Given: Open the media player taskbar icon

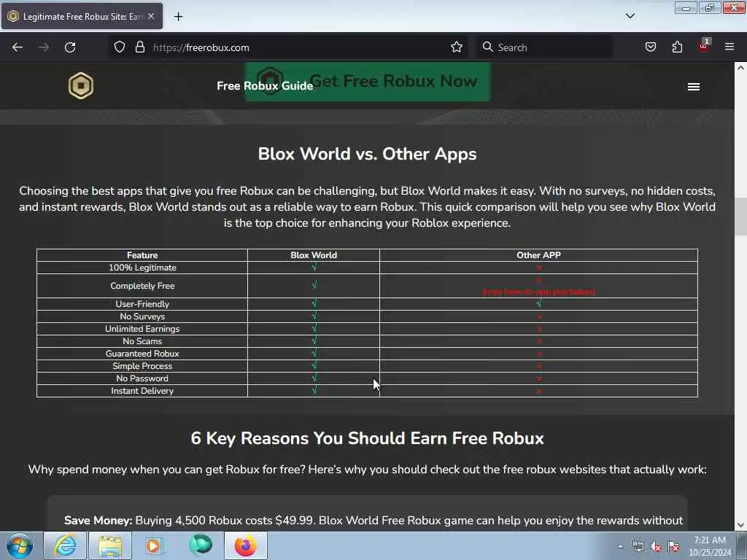Looking at the screenshot, I should (x=155, y=545).
